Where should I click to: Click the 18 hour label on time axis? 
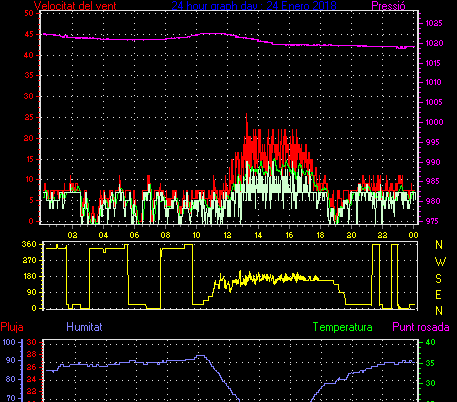pos(320,235)
